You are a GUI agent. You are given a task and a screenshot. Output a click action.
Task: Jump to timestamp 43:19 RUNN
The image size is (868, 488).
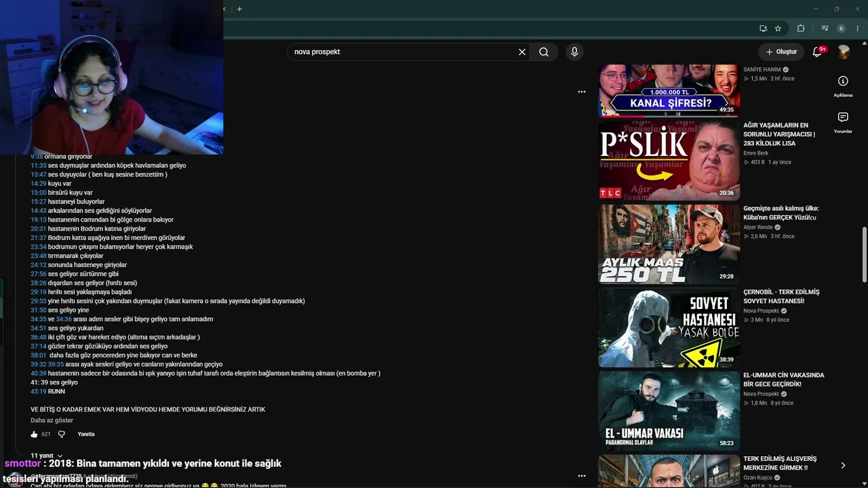(x=38, y=392)
